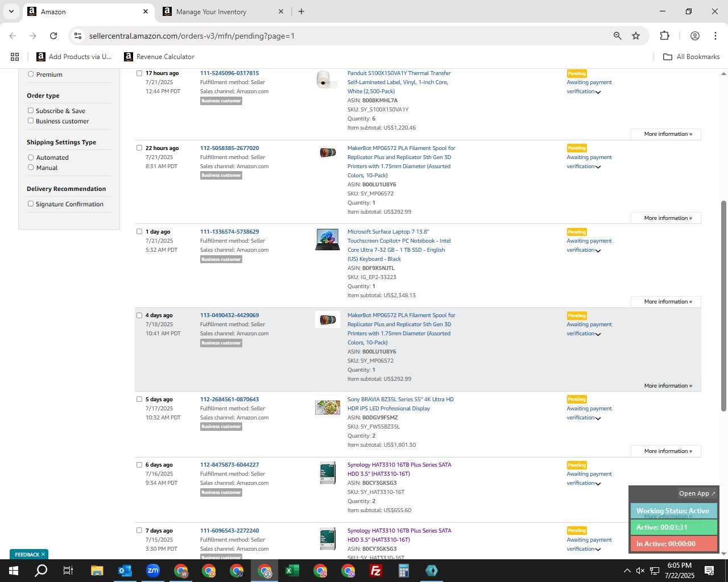The height and width of the screenshot is (582, 728).
Task: Click the Sony BRAVIA display thumbnail
Action: pyautogui.click(x=328, y=407)
